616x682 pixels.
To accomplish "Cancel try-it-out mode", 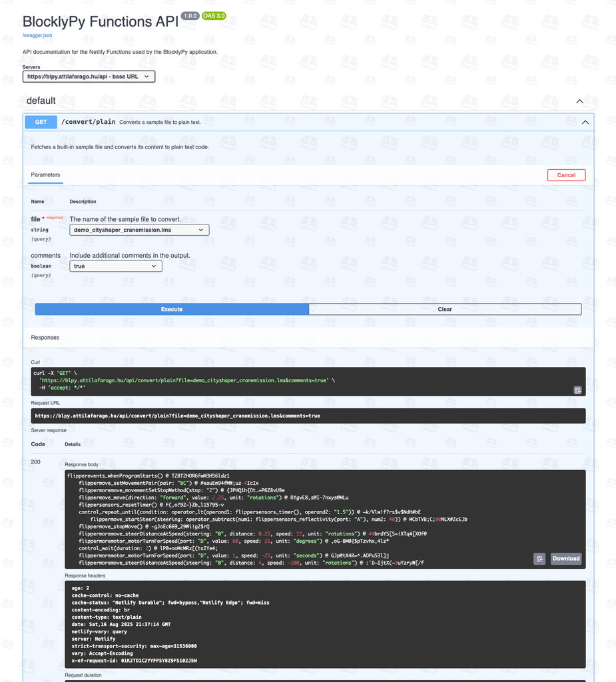I will click(x=566, y=174).
